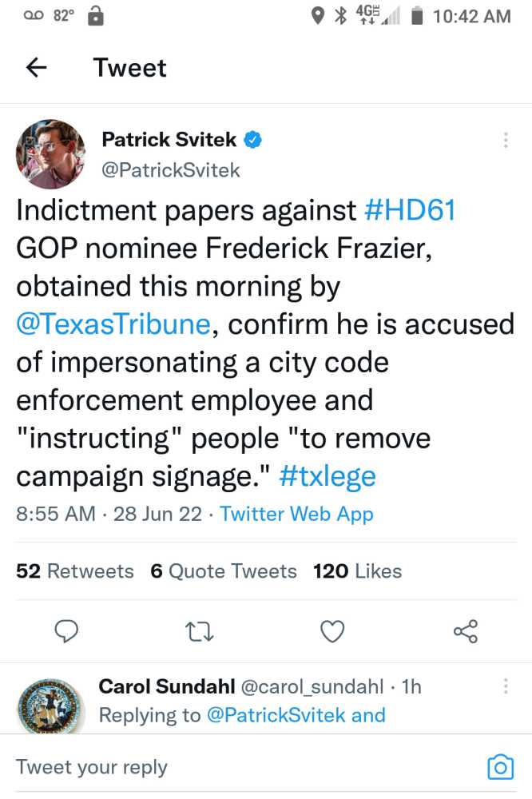The height and width of the screenshot is (799, 532).
Task: Tap the blue verified badge
Action: click(x=253, y=141)
